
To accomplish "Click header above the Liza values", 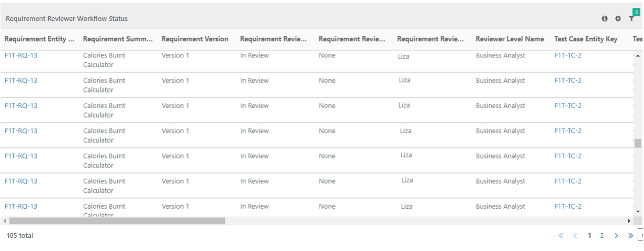I will (x=432, y=39).
